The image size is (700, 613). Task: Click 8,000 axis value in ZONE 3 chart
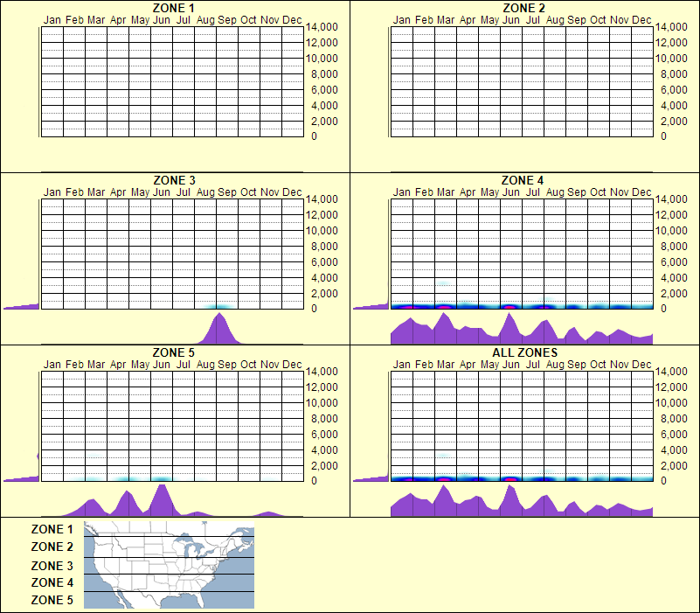(324, 247)
